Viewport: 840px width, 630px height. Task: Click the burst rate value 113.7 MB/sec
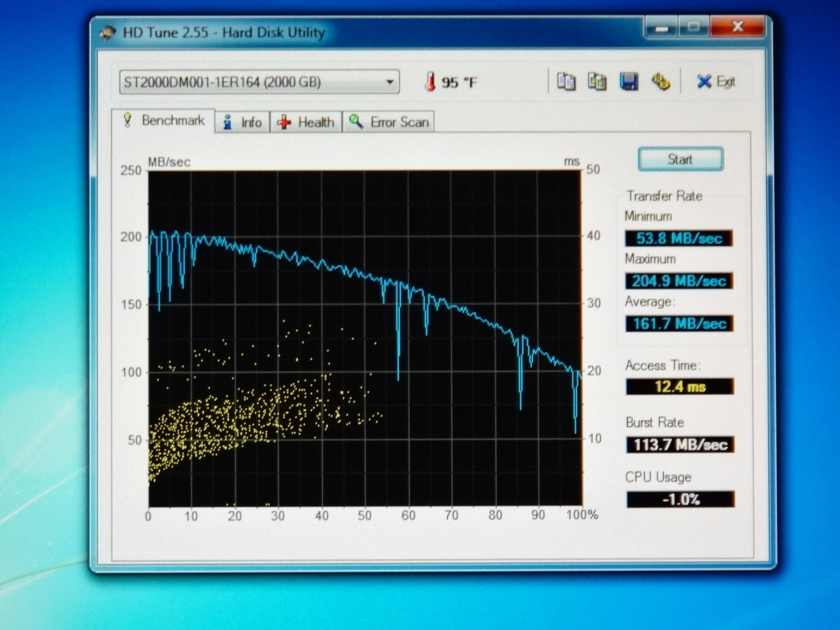click(x=681, y=444)
